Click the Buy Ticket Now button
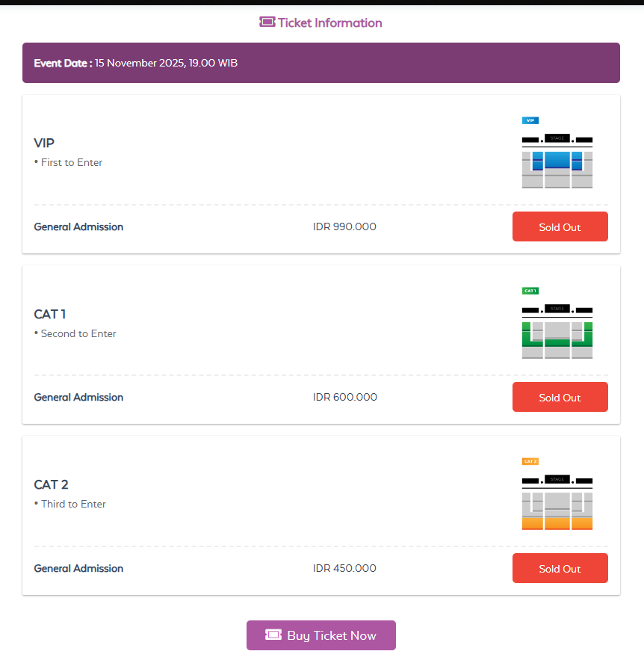 point(321,635)
